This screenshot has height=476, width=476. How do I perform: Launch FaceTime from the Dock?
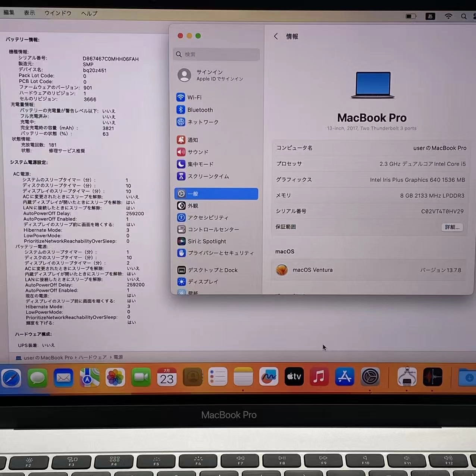(x=141, y=378)
